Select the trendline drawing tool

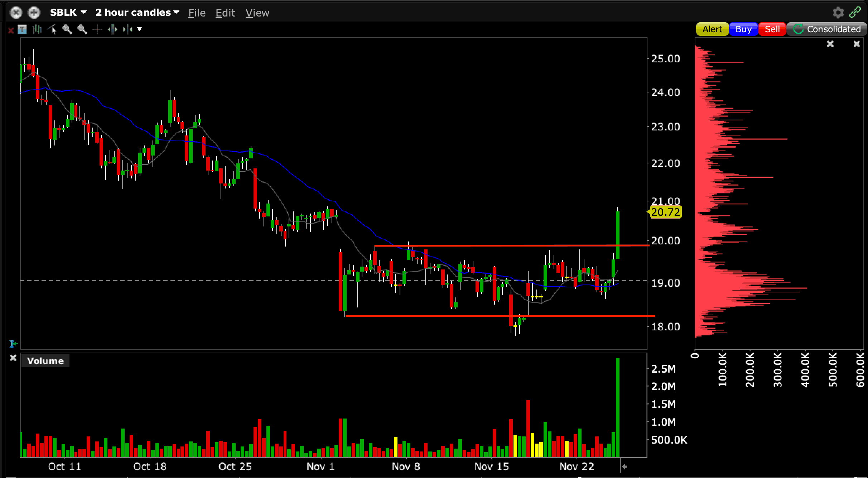(x=52, y=29)
